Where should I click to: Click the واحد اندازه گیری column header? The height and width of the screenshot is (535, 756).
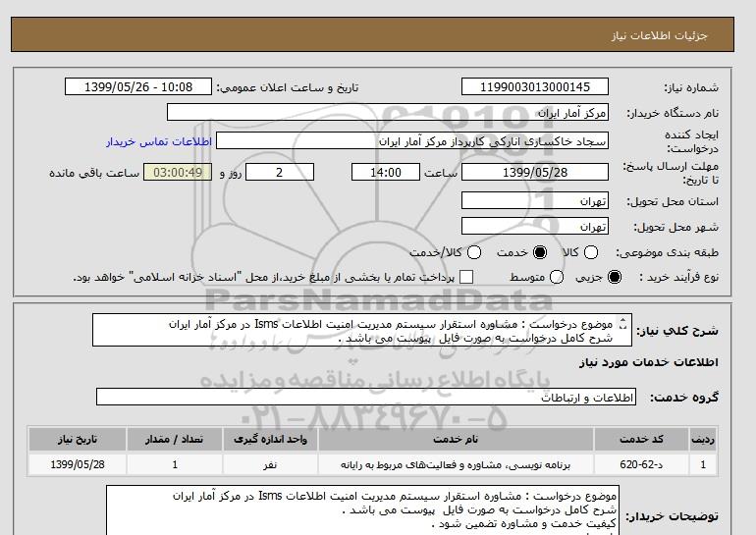[270, 439]
